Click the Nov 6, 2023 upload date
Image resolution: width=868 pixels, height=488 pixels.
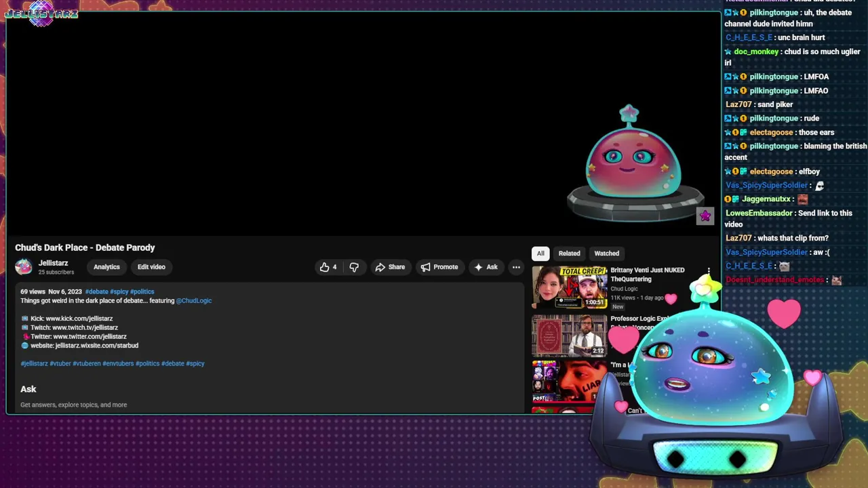[65, 291]
